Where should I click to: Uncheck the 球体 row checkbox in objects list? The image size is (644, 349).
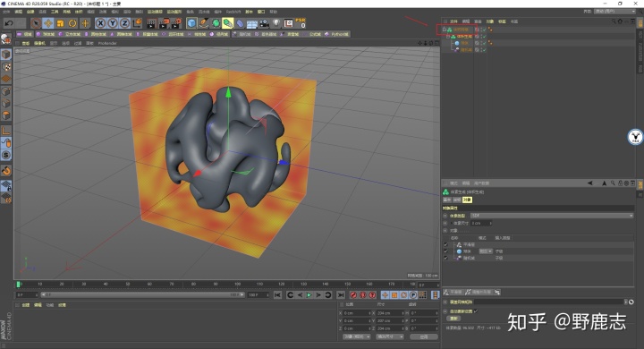point(445,251)
